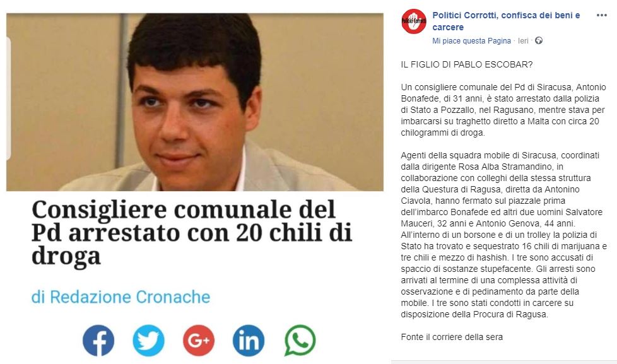Open the "di Redazione Cronache" author link
Viewport: 617px width, 364px height.
(x=120, y=296)
